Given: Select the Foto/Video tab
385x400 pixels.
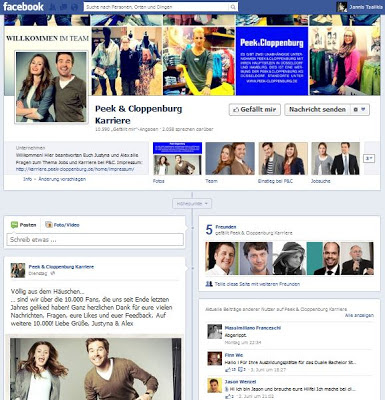Looking at the screenshot, I should tap(62, 225).
